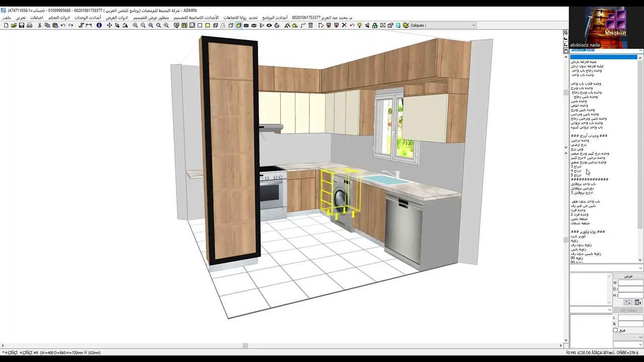Viewport: 644px width, 362px height.
Task: Select the dimension measurement tool icon
Action: tap(89, 25)
